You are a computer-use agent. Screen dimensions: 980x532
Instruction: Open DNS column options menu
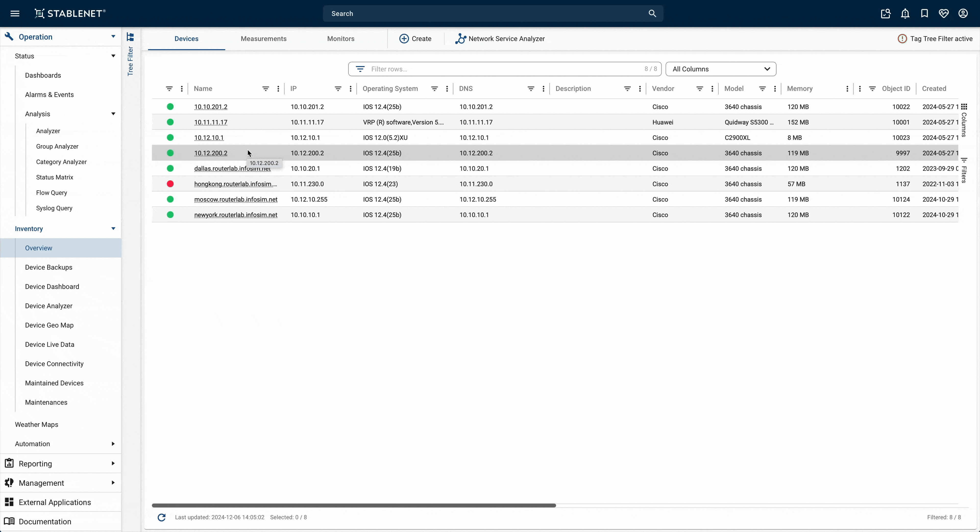pos(543,89)
